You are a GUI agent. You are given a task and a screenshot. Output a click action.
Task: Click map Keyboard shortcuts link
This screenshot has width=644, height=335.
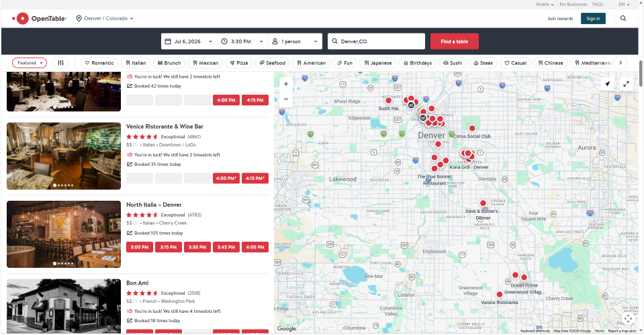click(x=535, y=331)
